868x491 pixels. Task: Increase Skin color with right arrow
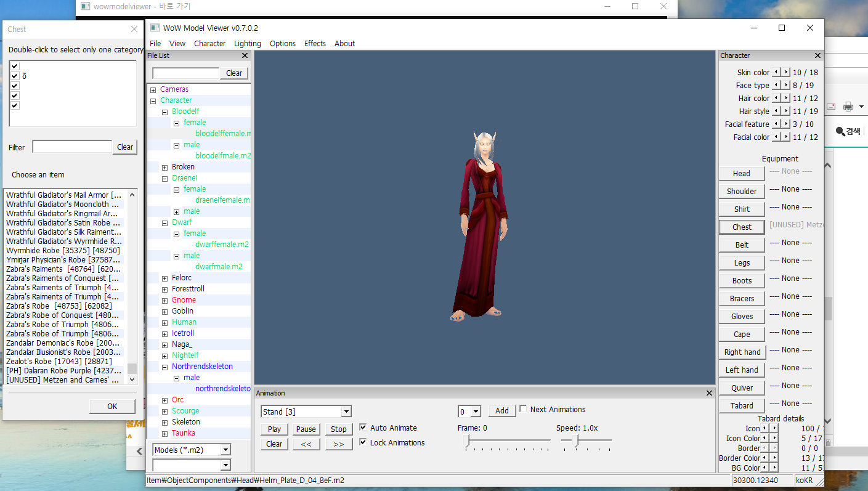785,72
